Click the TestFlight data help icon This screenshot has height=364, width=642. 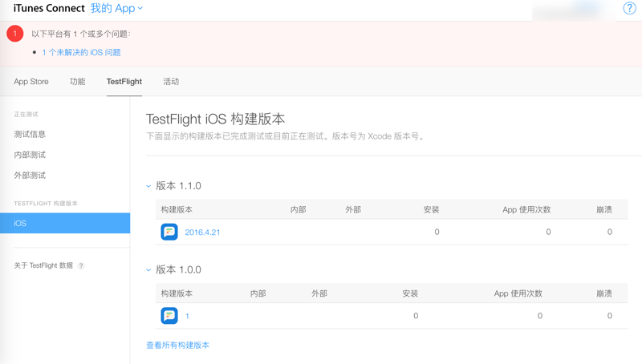81,265
